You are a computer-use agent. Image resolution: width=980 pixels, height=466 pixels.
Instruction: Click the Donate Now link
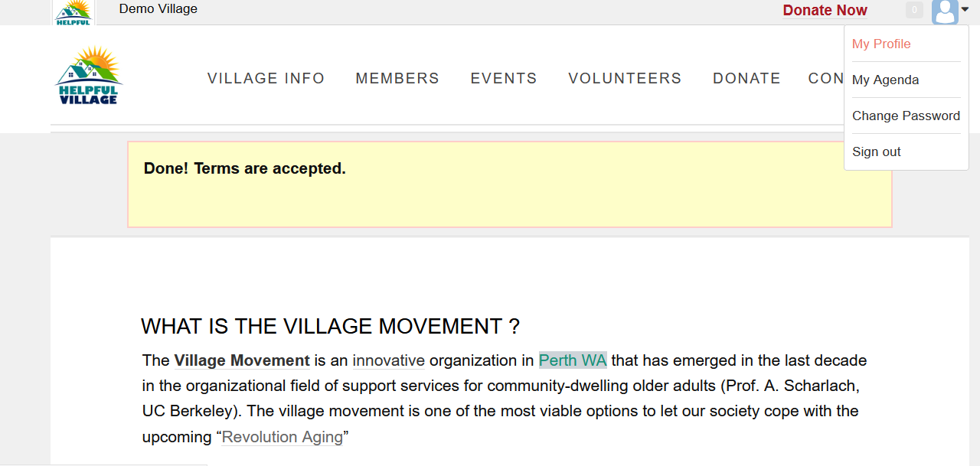pos(825,10)
